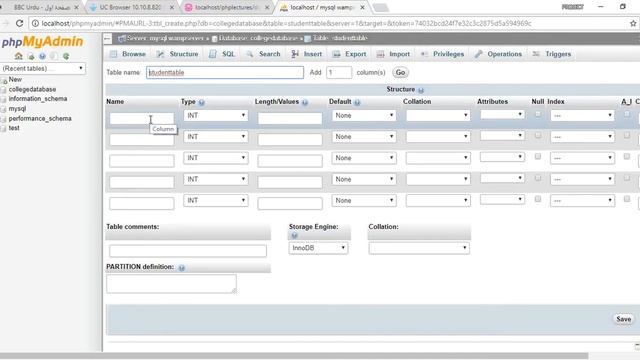Reload the browser page
Viewport: 640px width, 360px height.
pyautogui.click(x=19, y=23)
